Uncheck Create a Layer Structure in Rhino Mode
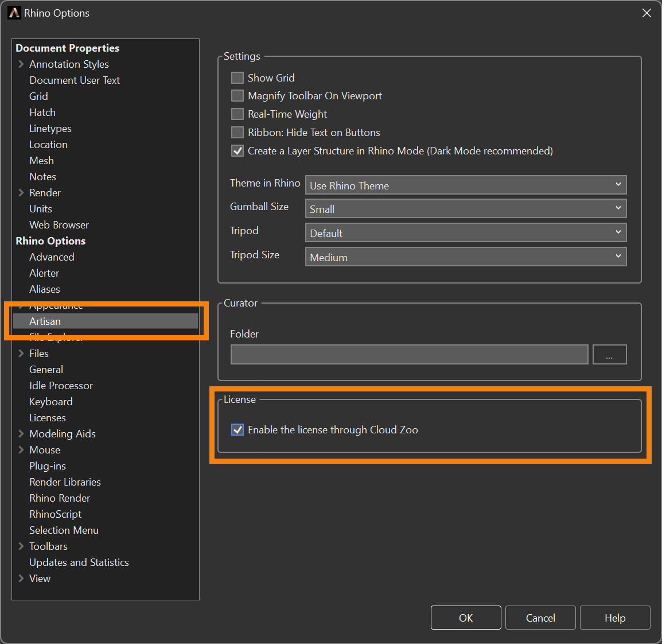This screenshot has height=644, width=662. point(237,151)
